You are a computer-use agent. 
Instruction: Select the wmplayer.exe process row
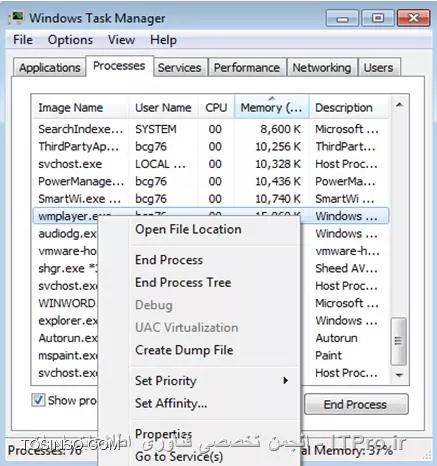(211, 216)
